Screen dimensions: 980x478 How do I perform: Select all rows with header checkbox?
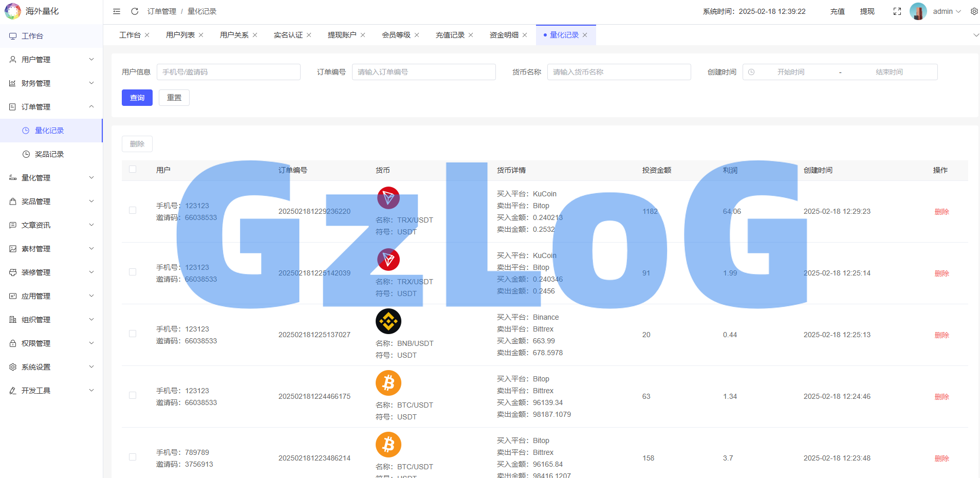pyautogui.click(x=133, y=170)
